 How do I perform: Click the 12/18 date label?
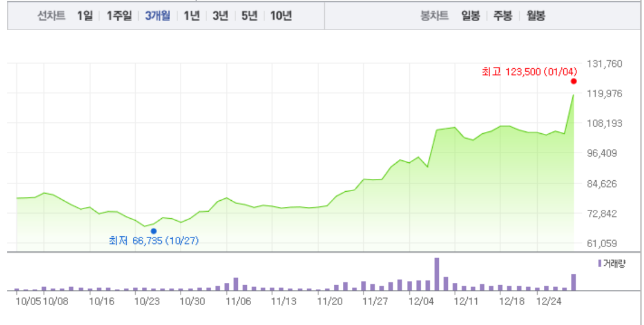tap(512, 301)
